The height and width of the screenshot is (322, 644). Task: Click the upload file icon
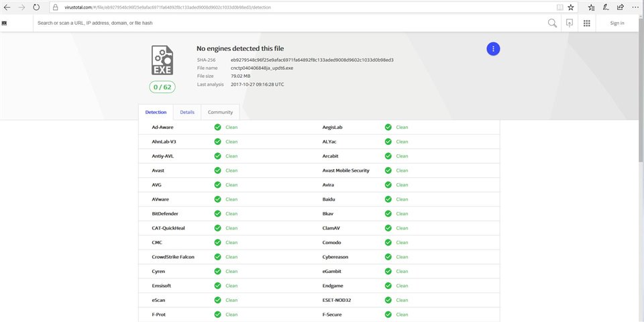pyautogui.click(x=570, y=23)
